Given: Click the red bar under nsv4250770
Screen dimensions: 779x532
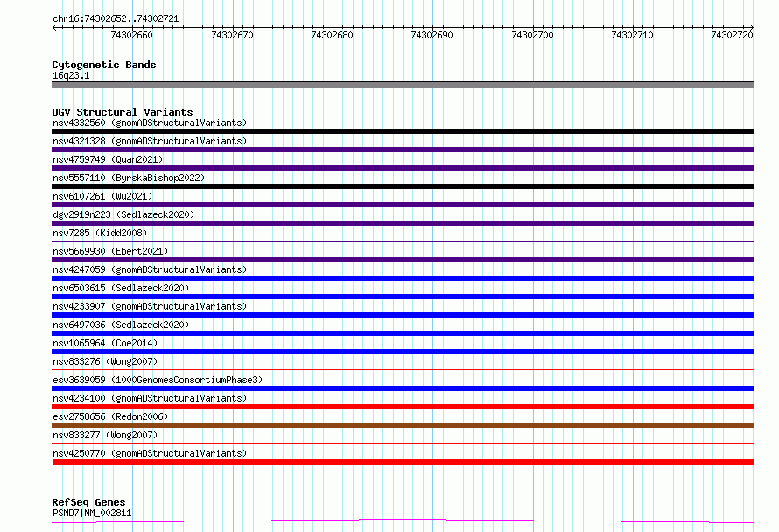Looking at the screenshot, I should tap(403, 463).
